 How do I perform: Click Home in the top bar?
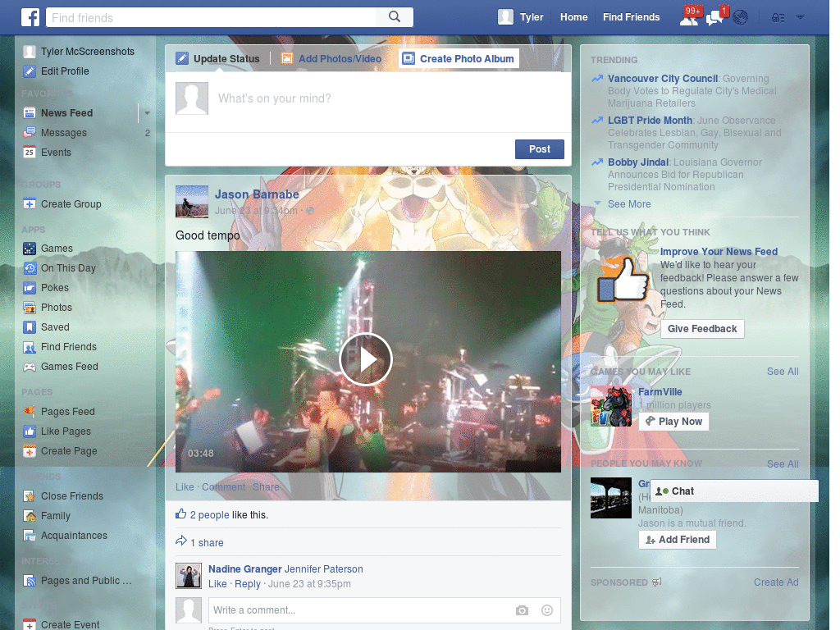click(573, 17)
